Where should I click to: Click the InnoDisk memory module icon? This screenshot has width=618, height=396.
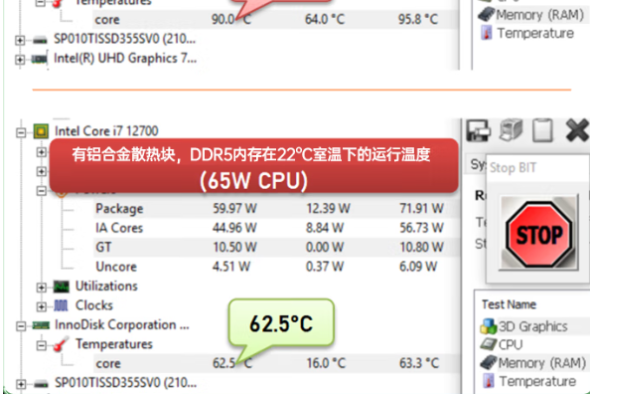41,325
